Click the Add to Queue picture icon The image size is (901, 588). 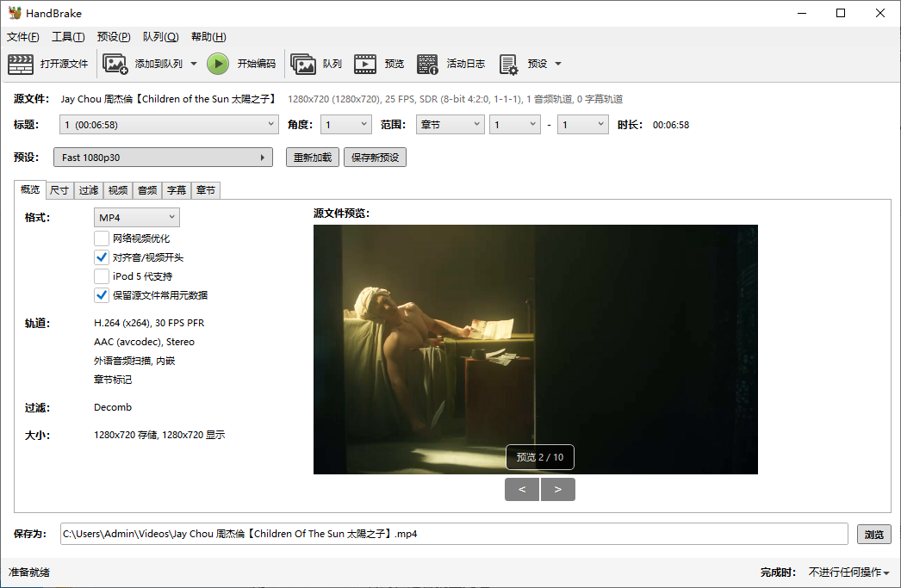click(x=115, y=64)
